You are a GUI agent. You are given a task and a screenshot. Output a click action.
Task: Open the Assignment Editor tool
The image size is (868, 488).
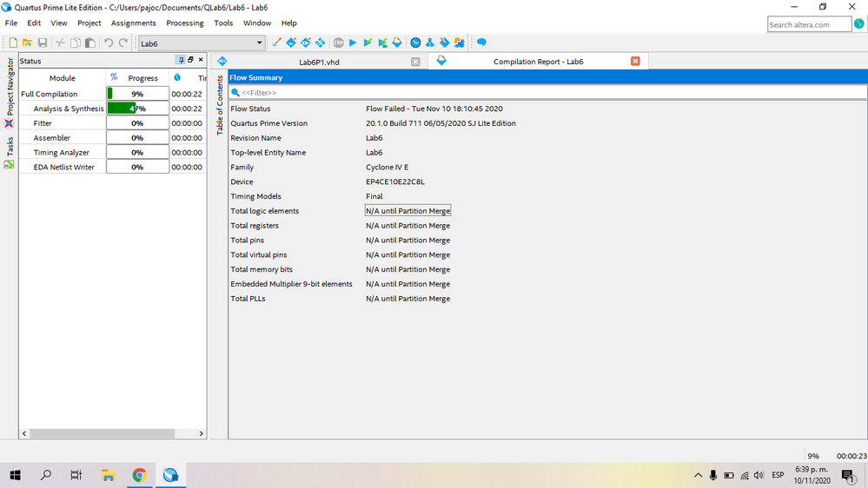[x=276, y=43]
